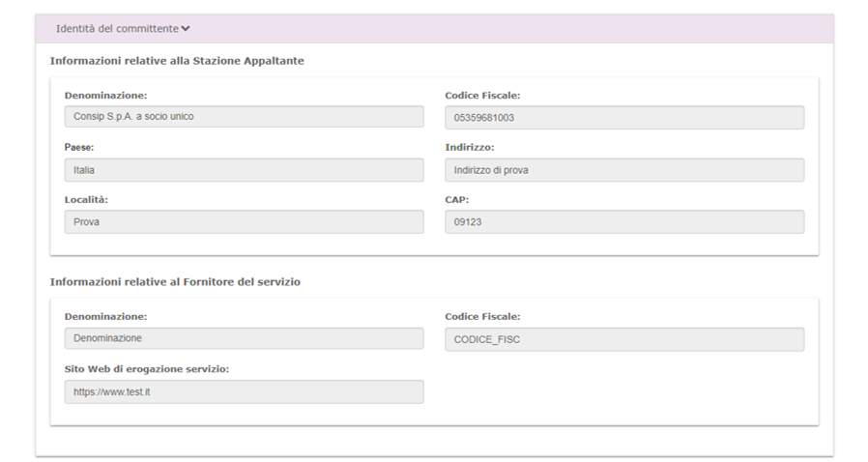Image resolution: width=868 pixels, height=462 pixels.
Task: Click the Consip S.p.A. a socio unico field
Action: (244, 117)
